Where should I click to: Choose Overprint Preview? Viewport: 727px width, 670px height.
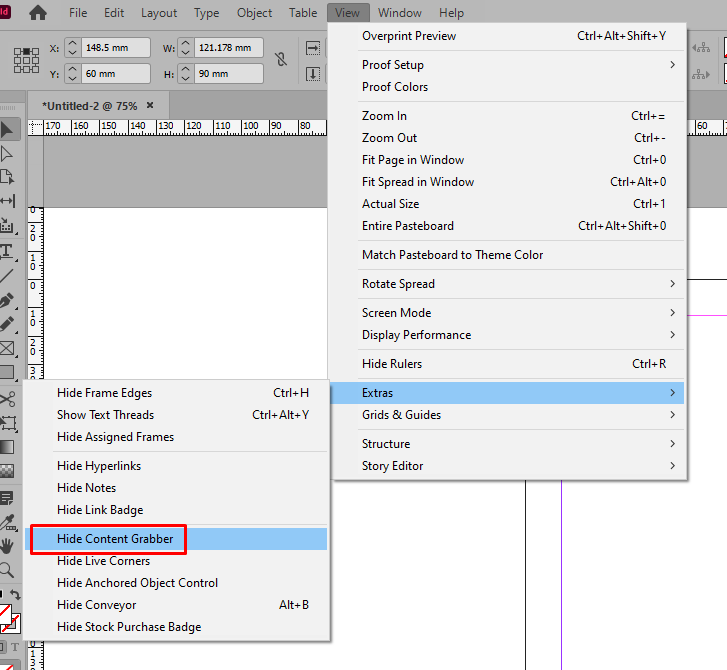[x=509, y=36]
